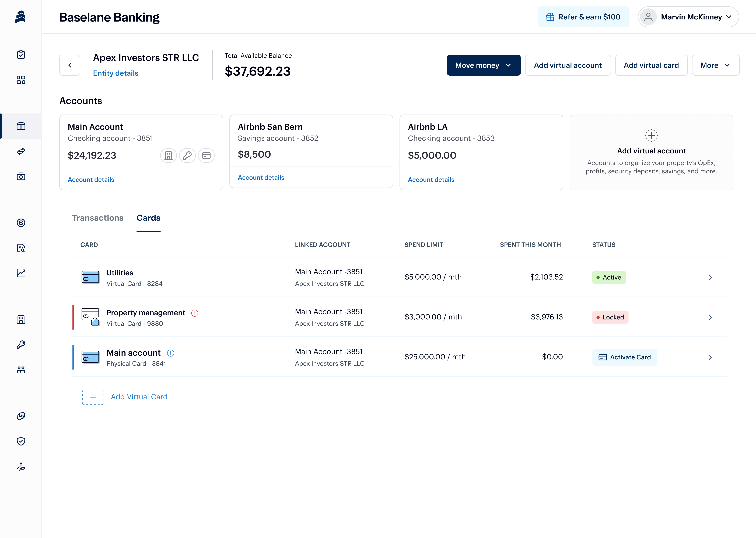This screenshot has width=756, height=538.
Task: Expand the Utilities card row chevron
Action: [x=710, y=277]
